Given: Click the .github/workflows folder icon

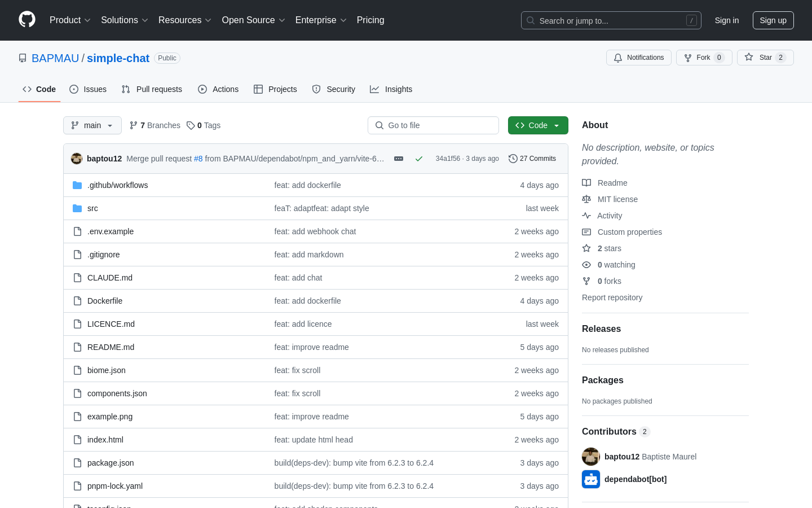Looking at the screenshot, I should [77, 185].
